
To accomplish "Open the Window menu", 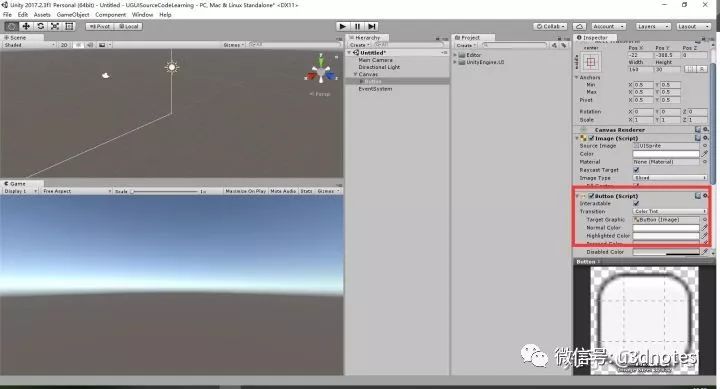I will (x=142, y=15).
